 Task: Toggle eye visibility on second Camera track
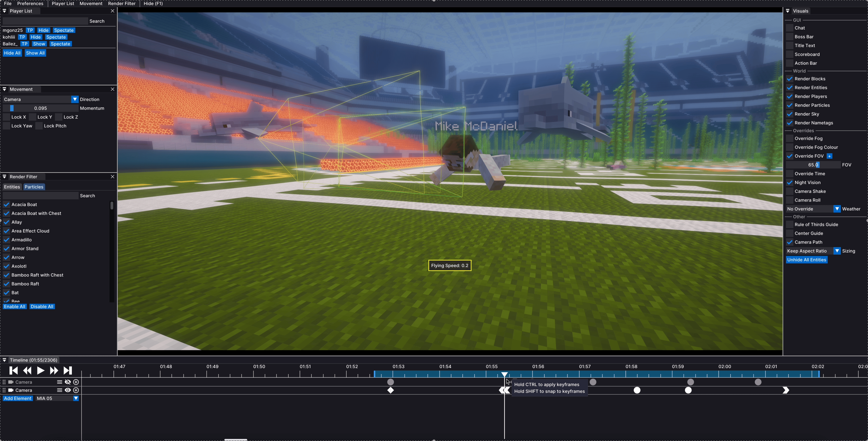[68, 390]
